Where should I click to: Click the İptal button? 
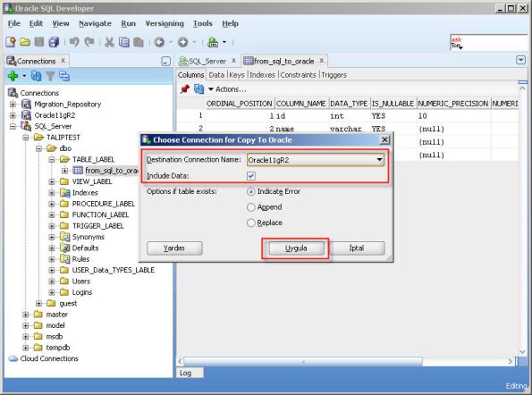tap(357, 248)
